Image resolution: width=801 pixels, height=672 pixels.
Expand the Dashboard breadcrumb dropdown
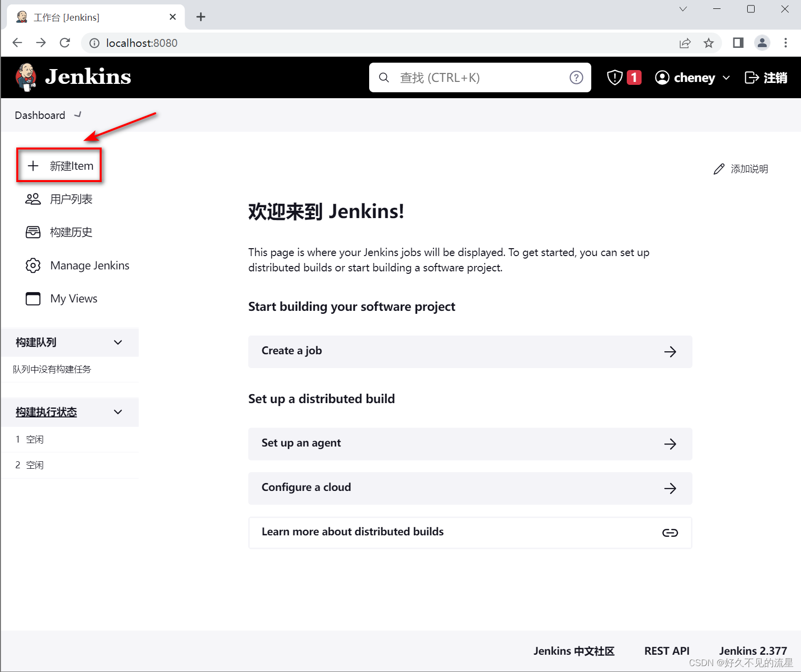point(77,115)
